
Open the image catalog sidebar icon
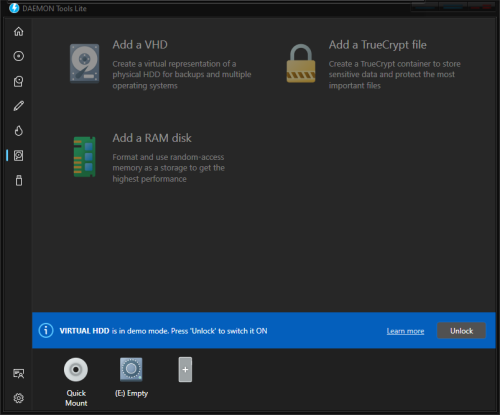pyautogui.click(x=19, y=81)
